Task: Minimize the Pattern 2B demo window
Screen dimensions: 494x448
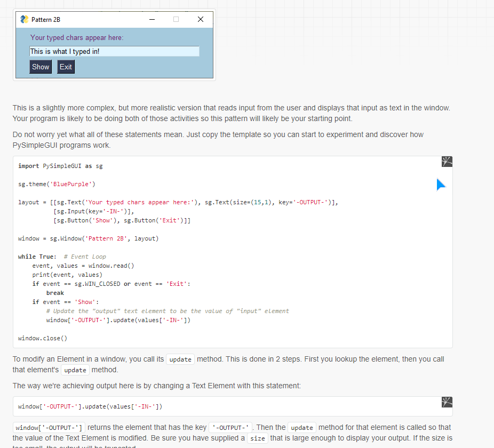Action: coord(152,19)
